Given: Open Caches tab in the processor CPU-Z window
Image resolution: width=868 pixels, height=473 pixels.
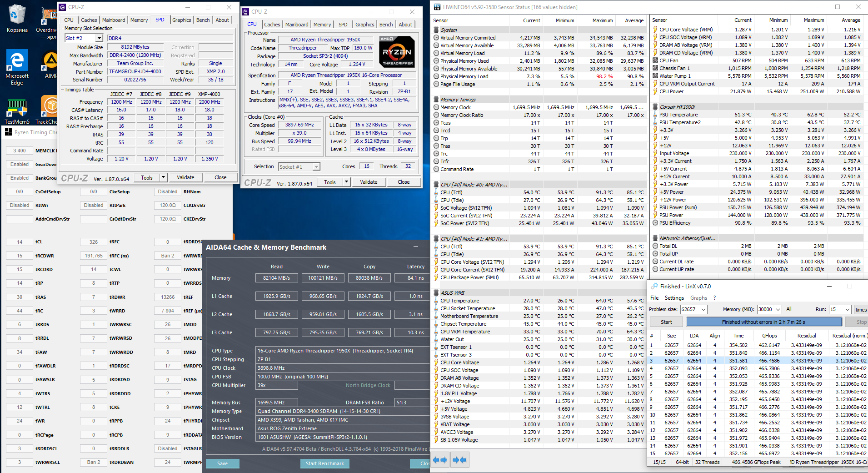Looking at the screenshot, I should pyautogui.click(x=272, y=25).
